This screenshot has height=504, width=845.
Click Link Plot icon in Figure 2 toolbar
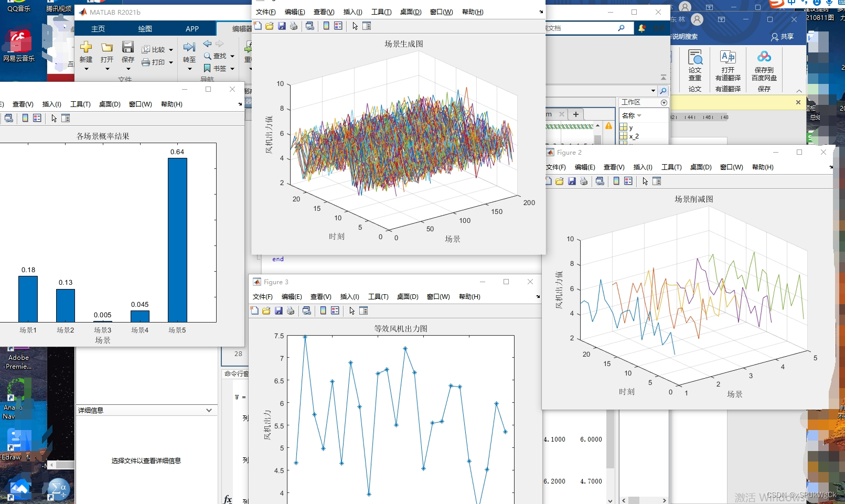600,181
